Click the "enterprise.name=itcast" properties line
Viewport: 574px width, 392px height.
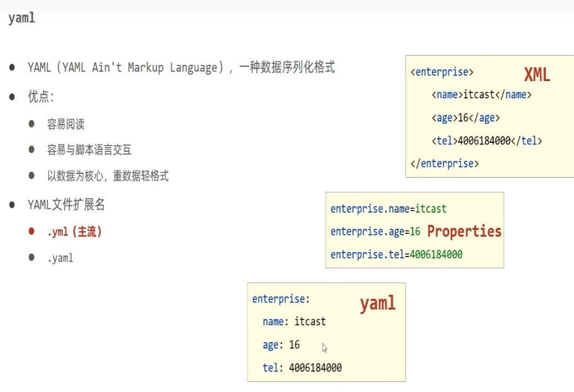click(x=388, y=209)
